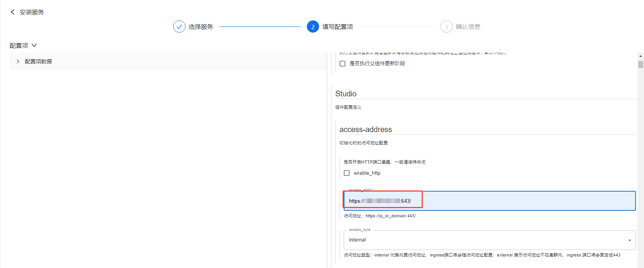Click the completed 选择服务 step checkmark
This screenshot has width=644, height=268.
tap(179, 26)
